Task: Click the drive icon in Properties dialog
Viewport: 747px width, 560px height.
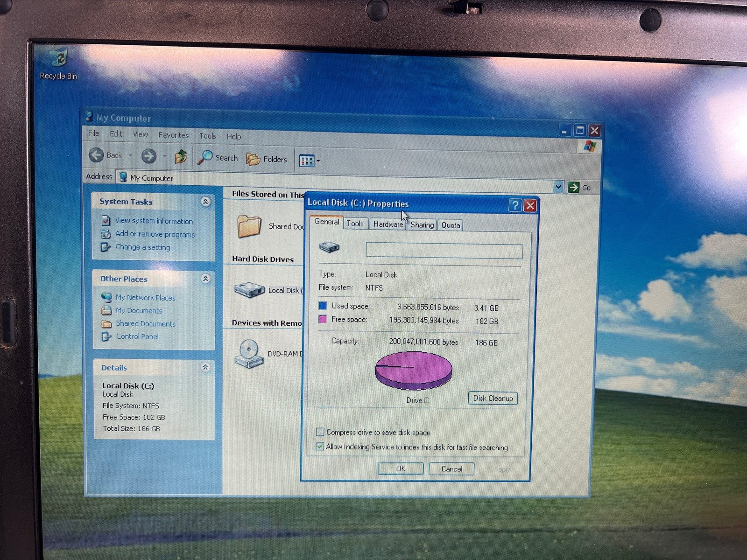Action: tap(329, 247)
